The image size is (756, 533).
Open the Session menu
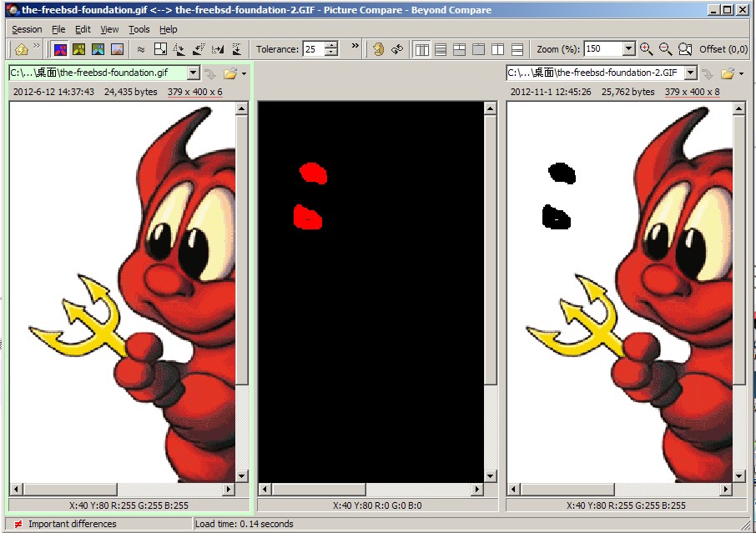[27, 29]
